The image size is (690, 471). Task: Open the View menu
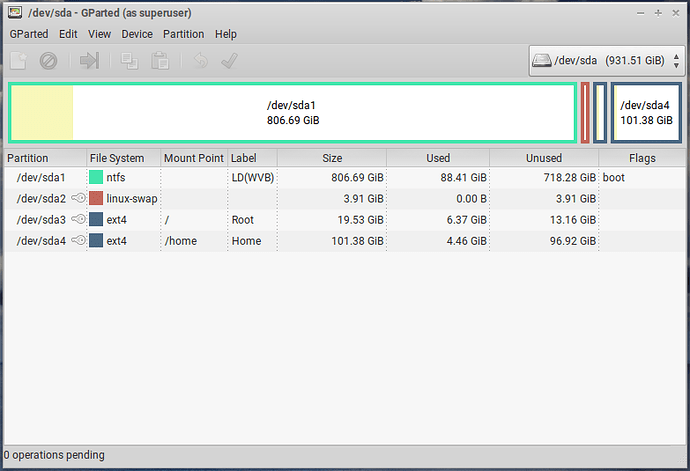[99, 34]
